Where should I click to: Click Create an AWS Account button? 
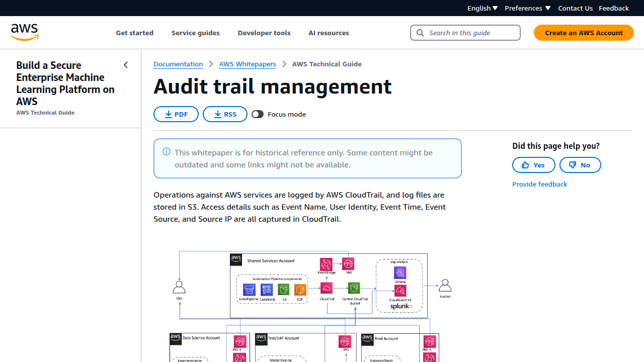[x=584, y=33]
